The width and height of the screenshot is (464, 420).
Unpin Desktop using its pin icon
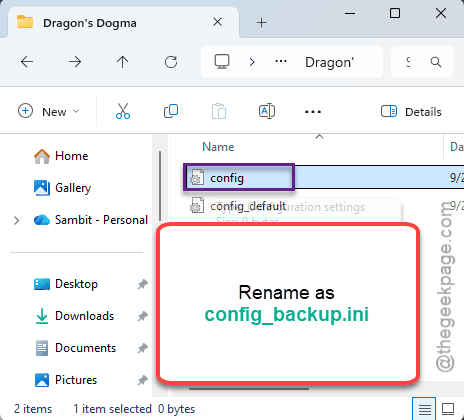coord(143,284)
